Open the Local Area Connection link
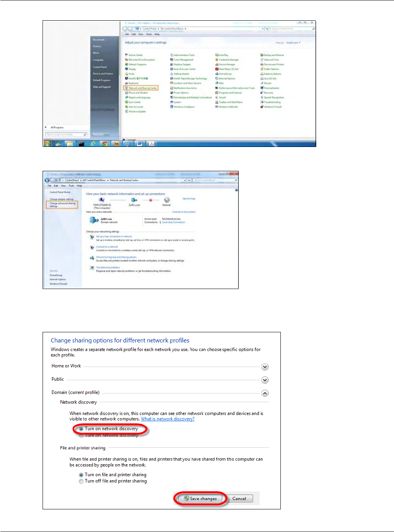 [173, 222]
